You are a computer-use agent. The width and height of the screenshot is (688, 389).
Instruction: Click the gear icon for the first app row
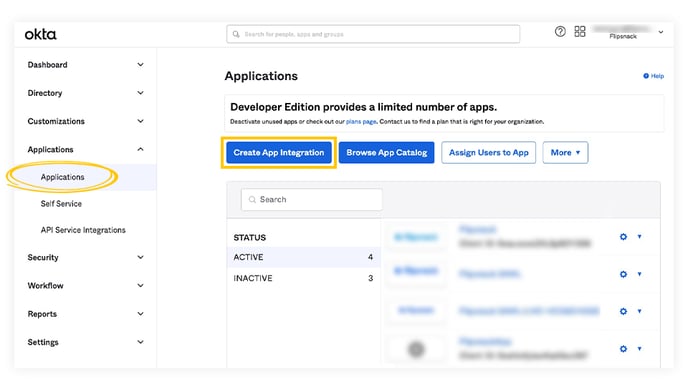pyautogui.click(x=623, y=237)
